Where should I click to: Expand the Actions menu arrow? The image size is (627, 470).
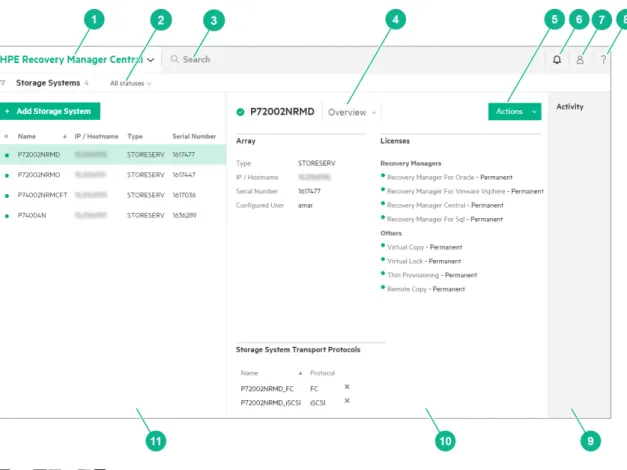point(534,112)
